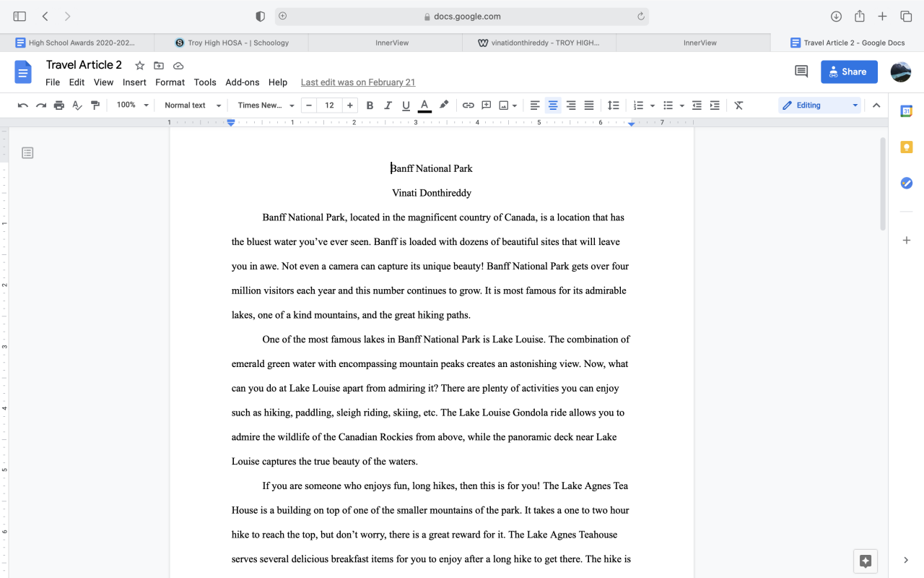Viewport: 924px width, 578px height.
Task: Star the Travel Article 2 document
Action: [140, 66]
